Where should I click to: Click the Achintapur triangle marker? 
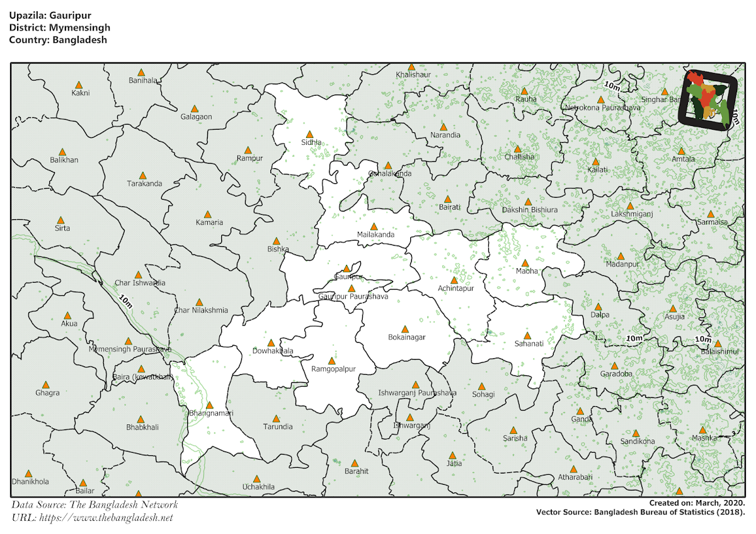[454, 279]
